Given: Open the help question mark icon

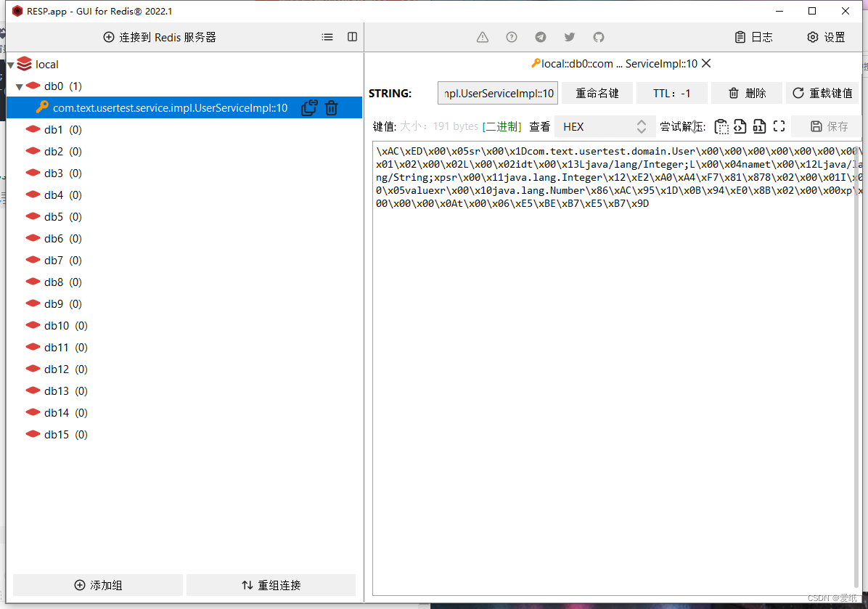Looking at the screenshot, I should 511,36.
